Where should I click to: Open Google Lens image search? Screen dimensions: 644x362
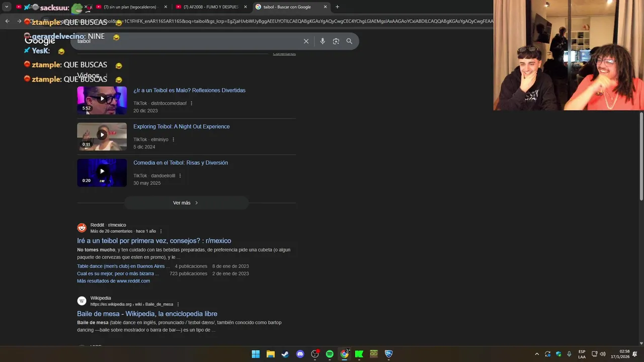coord(336,41)
